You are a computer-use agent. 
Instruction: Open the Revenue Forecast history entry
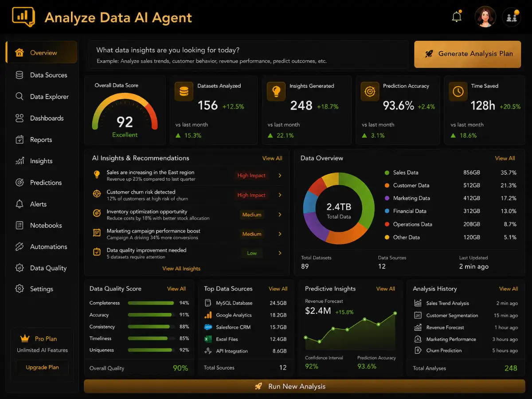tap(465, 328)
